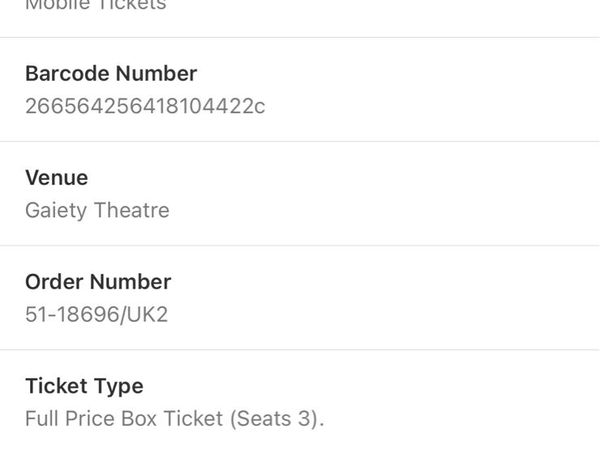
Task: Tap the Barcode Number label
Action: pos(110,74)
